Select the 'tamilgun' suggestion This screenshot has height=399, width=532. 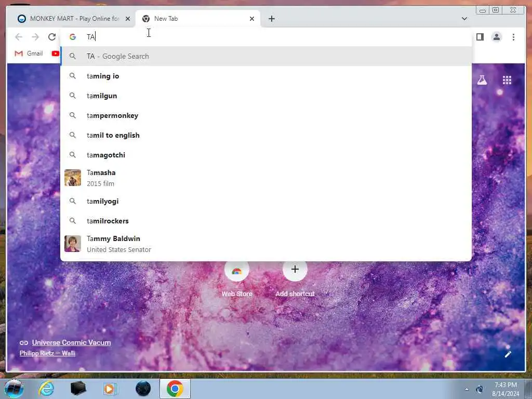pos(266,96)
